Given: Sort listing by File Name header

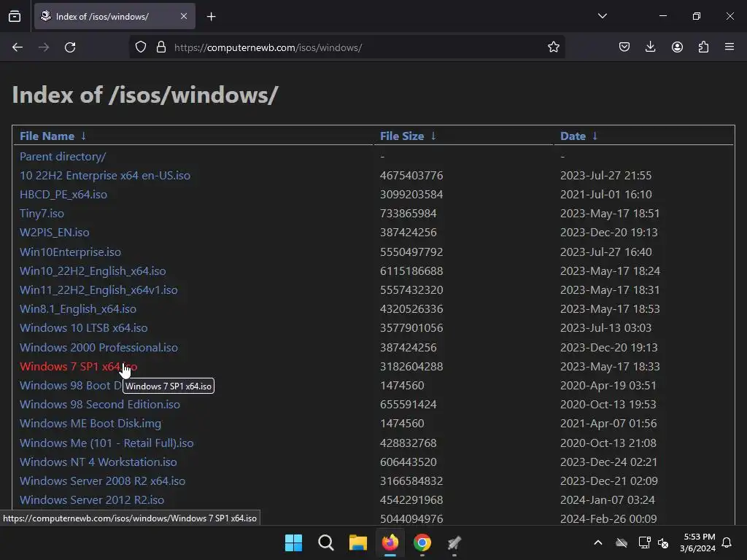Looking at the screenshot, I should [x=47, y=136].
